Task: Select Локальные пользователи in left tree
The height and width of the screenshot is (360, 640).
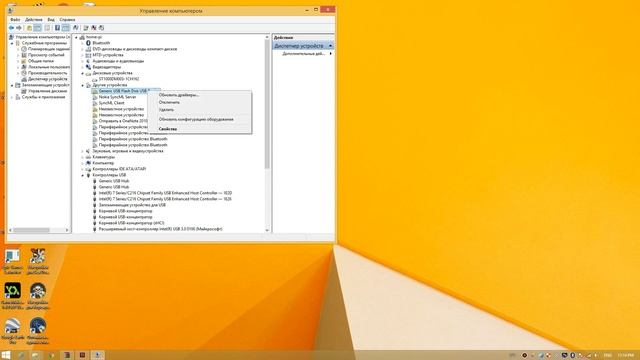Action: pyautogui.click(x=49, y=67)
